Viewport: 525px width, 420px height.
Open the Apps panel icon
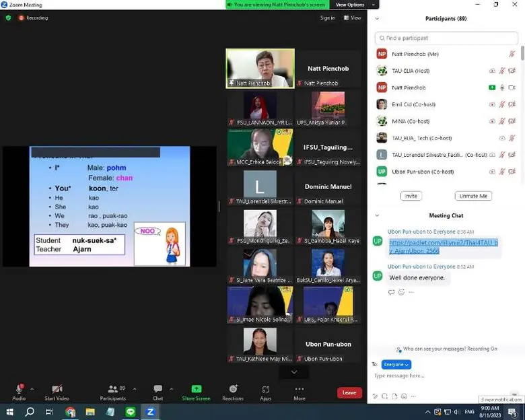click(x=266, y=389)
